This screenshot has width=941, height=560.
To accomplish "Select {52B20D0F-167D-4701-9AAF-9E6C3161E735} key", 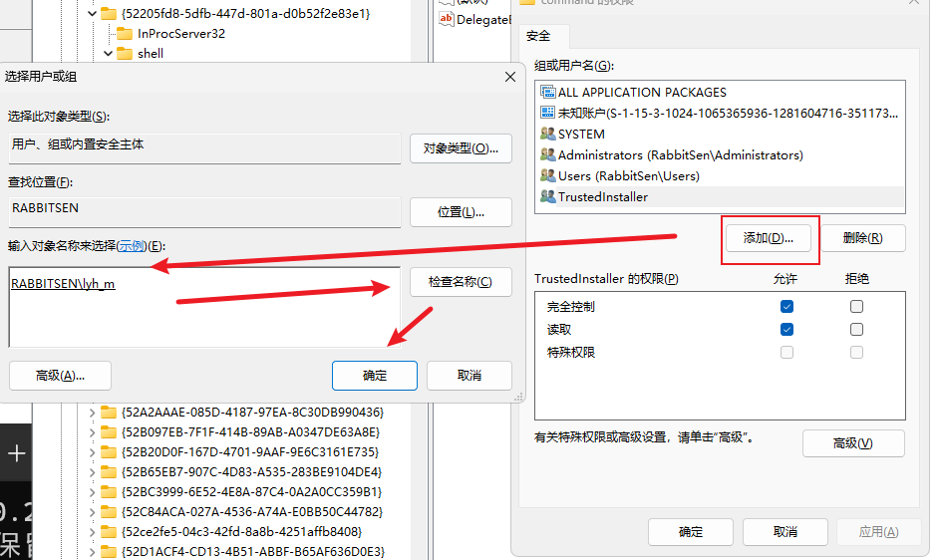I will tap(249, 452).
